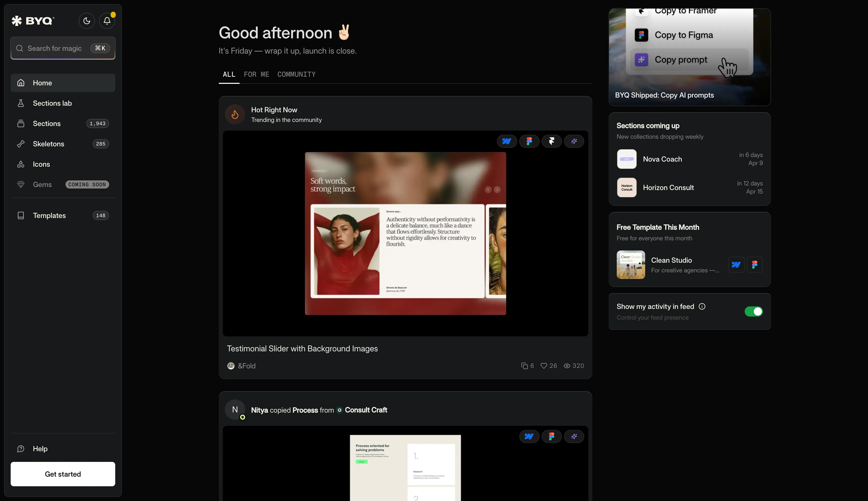This screenshot has height=501, width=868.
Task: Switch to FOR ME tab
Action: [256, 74]
